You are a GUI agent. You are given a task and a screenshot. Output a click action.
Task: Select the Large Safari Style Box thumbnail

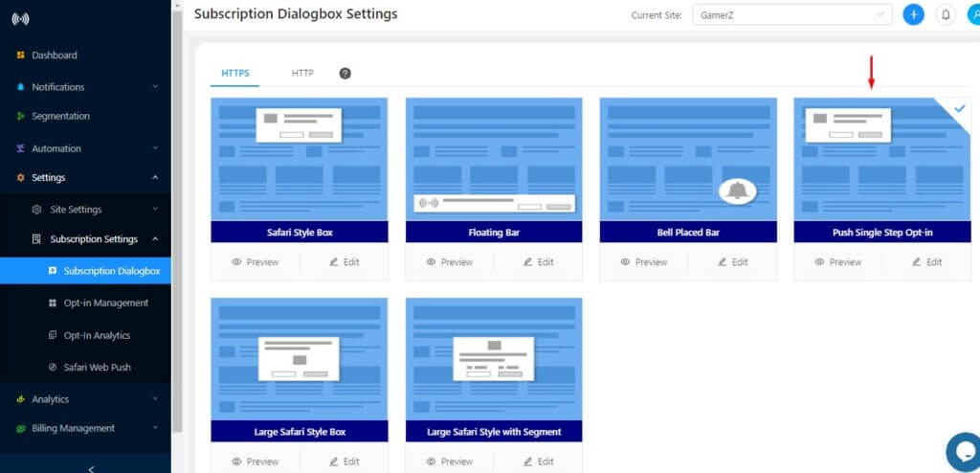(x=300, y=359)
